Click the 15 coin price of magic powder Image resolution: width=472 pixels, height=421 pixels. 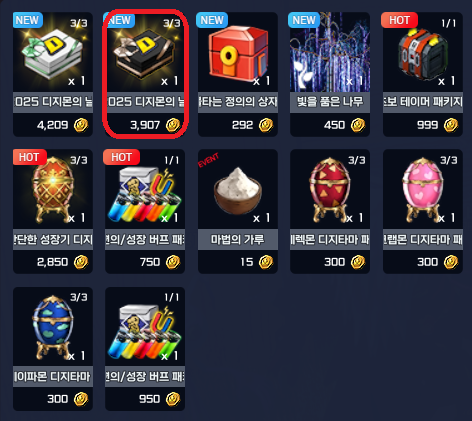point(256,262)
